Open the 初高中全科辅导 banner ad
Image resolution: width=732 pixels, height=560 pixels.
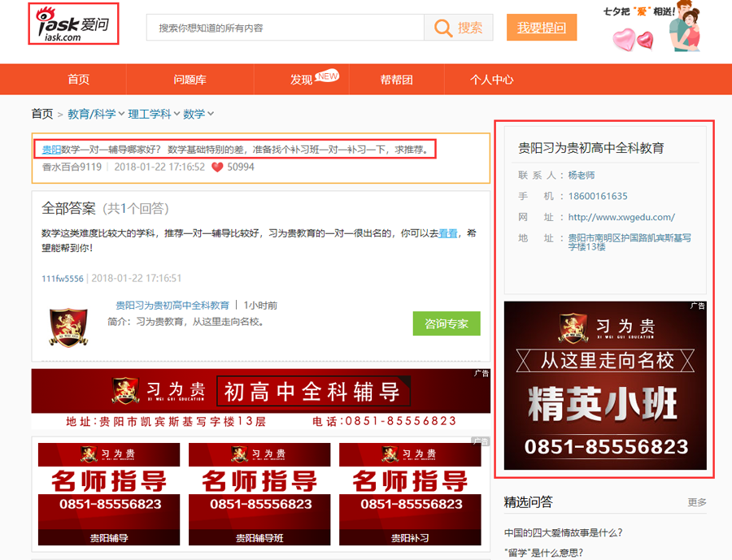click(260, 398)
